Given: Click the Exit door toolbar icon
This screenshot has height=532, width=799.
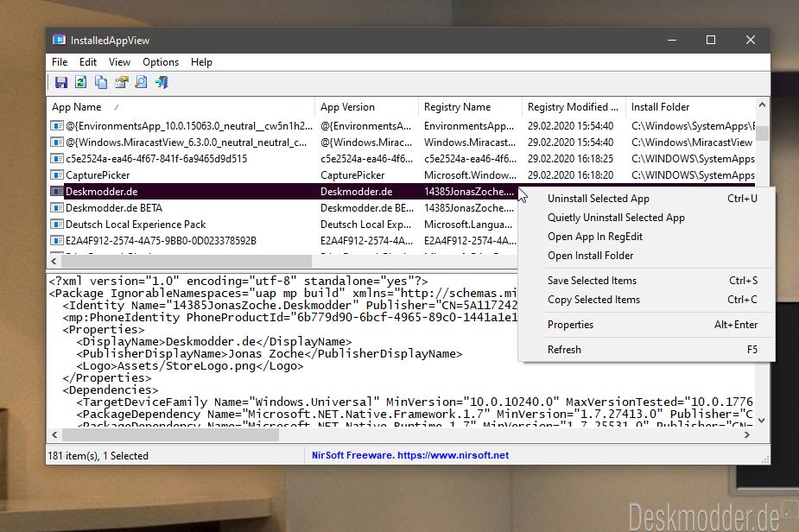Looking at the screenshot, I should [162, 82].
